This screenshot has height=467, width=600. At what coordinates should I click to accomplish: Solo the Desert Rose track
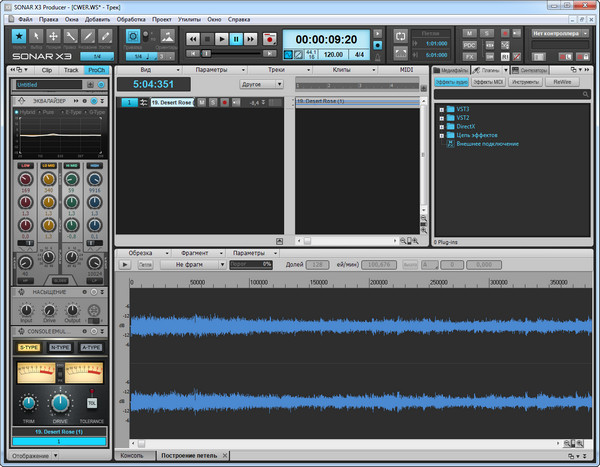[x=212, y=103]
